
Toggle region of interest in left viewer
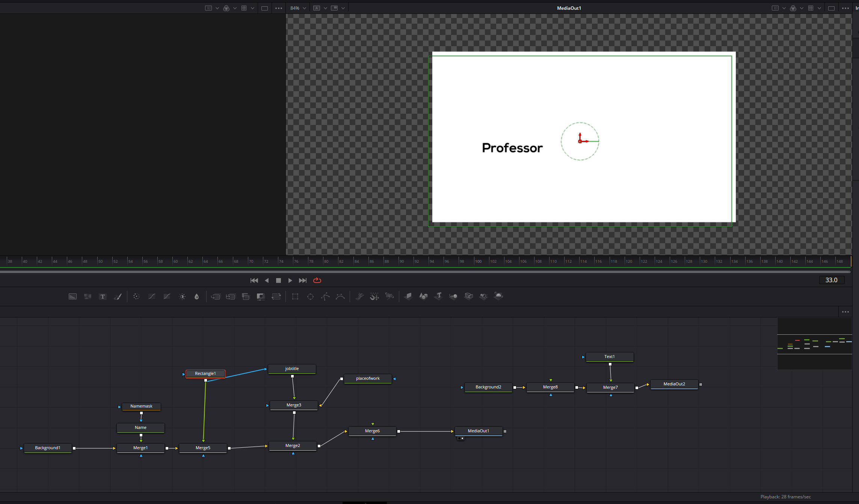(x=208, y=8)
